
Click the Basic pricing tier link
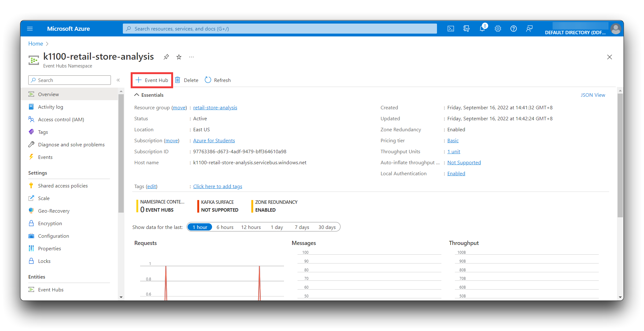pos(453,140)
